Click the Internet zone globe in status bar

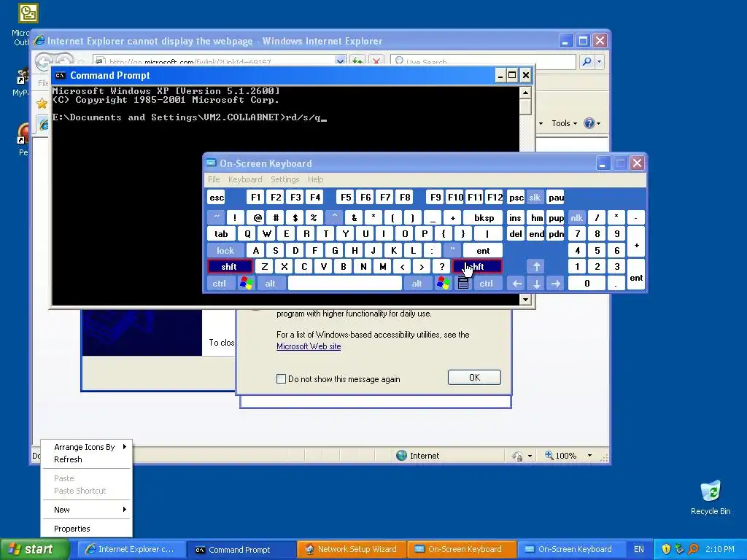(402, 456)
